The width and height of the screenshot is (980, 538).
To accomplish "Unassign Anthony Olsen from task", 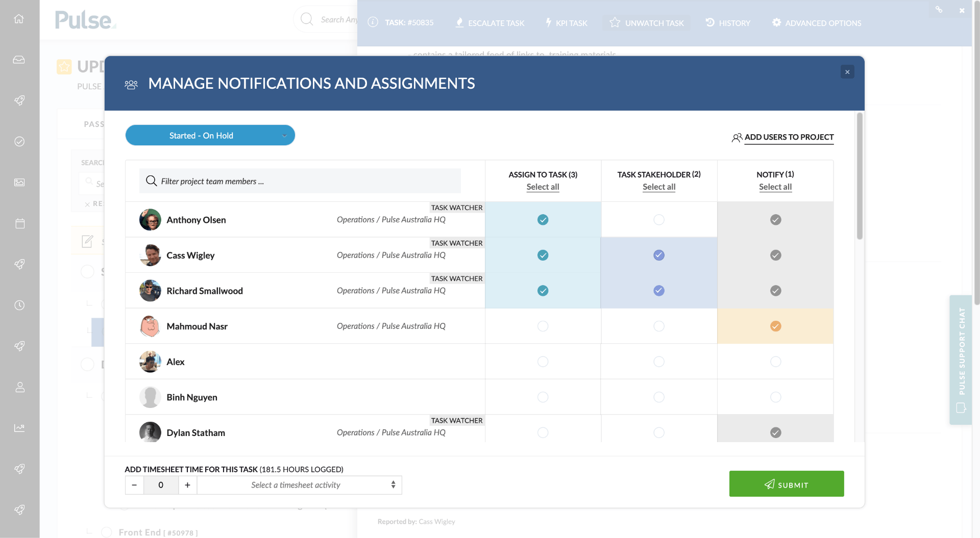I will [543, 220].
